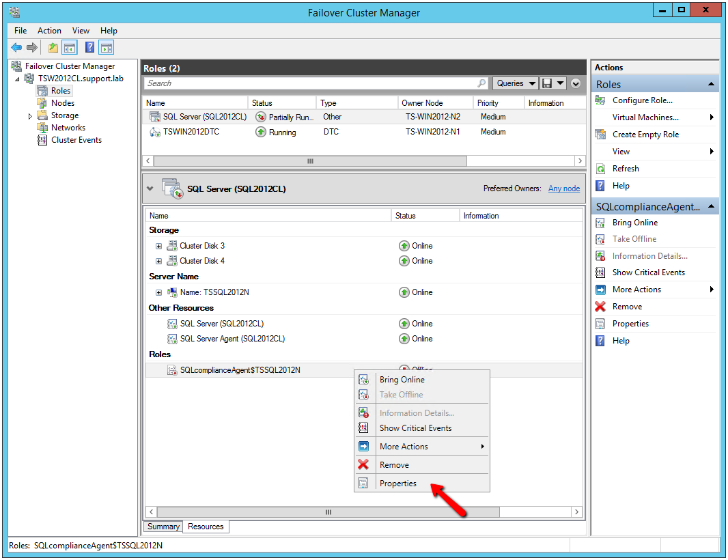Viewport: 728px width, 560px height.
Task: Click the Show Critical Events icon in Actions pane
Action: click(x=600, y=272)
